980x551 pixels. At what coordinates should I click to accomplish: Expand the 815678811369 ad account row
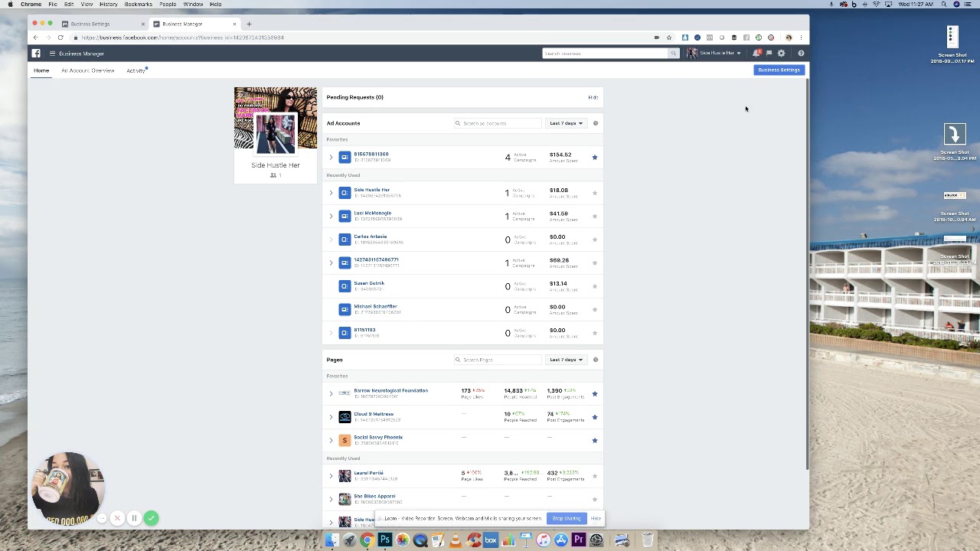pyautogui.click(x=332, y=158)
